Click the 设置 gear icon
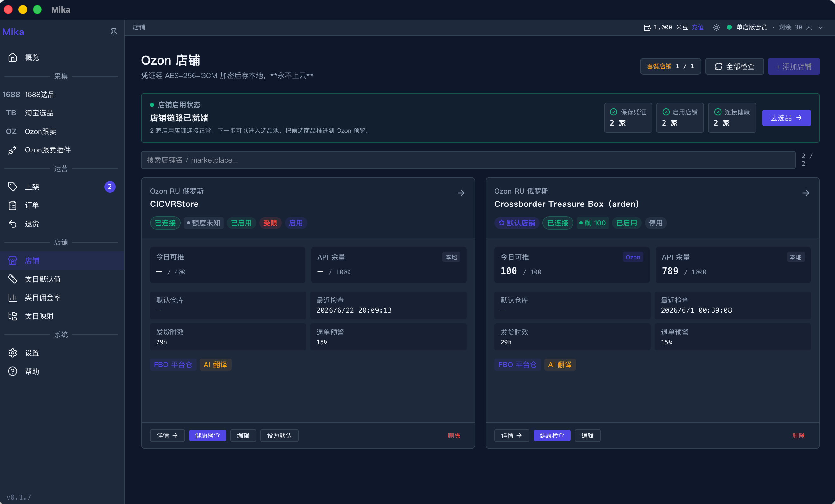835x504 pixels. 13,353
